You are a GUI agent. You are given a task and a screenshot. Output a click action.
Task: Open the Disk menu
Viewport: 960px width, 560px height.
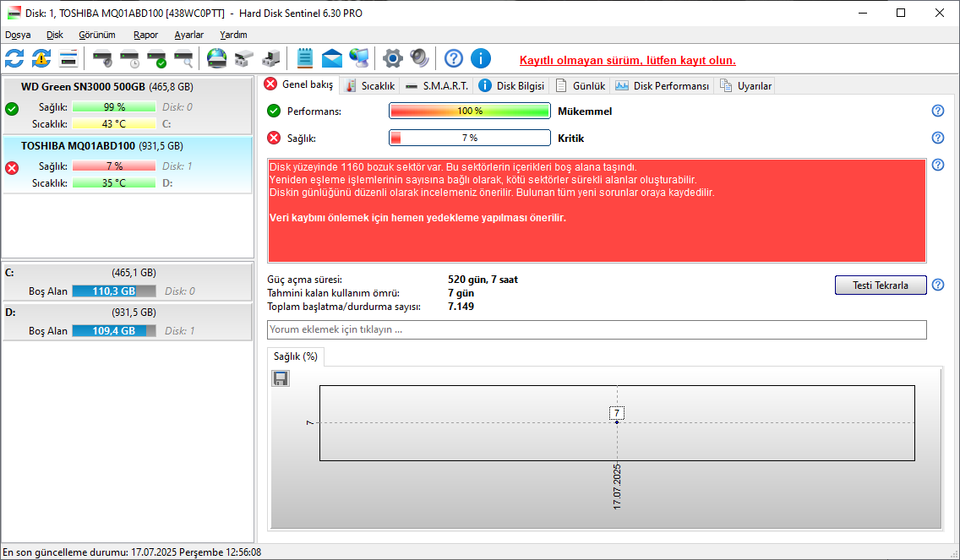(x=54, y=35)
